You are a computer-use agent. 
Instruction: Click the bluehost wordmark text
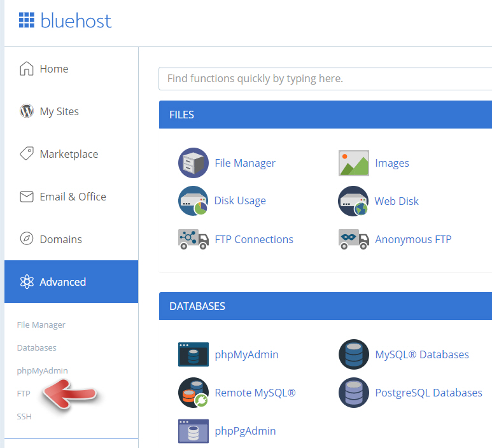click(x=76, y=21)
